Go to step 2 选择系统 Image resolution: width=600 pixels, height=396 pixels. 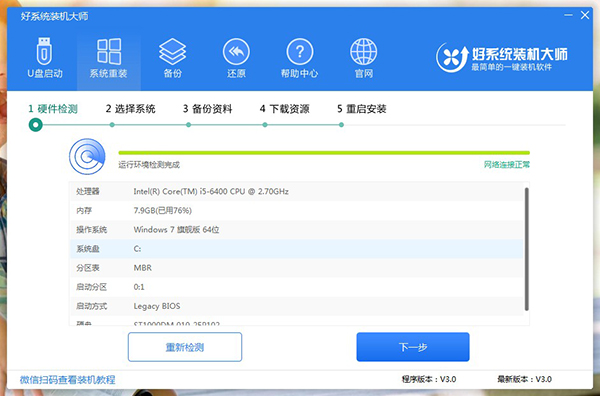(130, 109)
